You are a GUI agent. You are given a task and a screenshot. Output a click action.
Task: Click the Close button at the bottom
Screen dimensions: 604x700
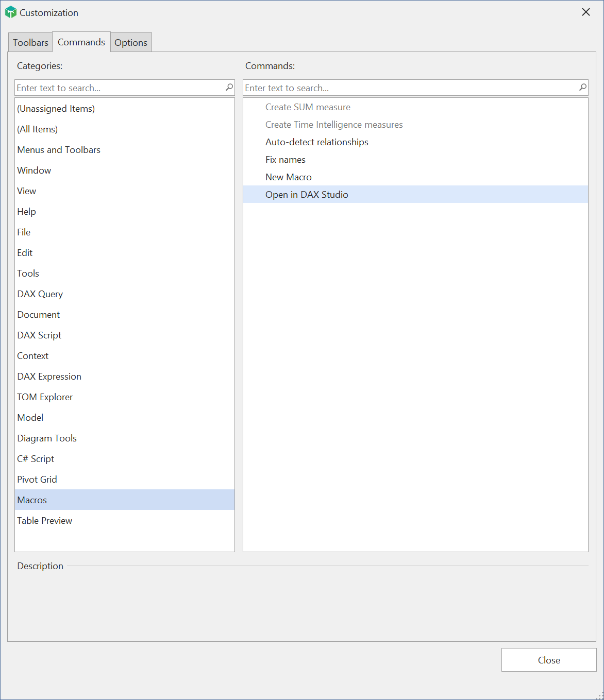click(548, 660)
